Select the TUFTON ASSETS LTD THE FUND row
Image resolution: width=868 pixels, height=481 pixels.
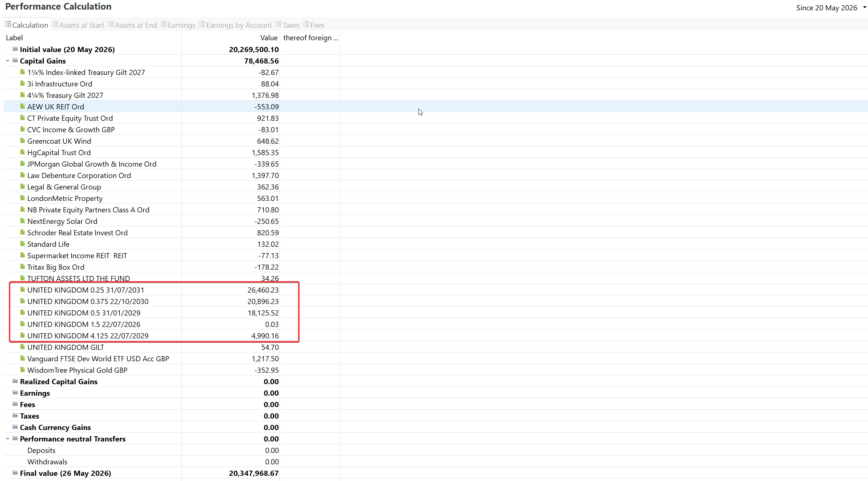point(435,278)
